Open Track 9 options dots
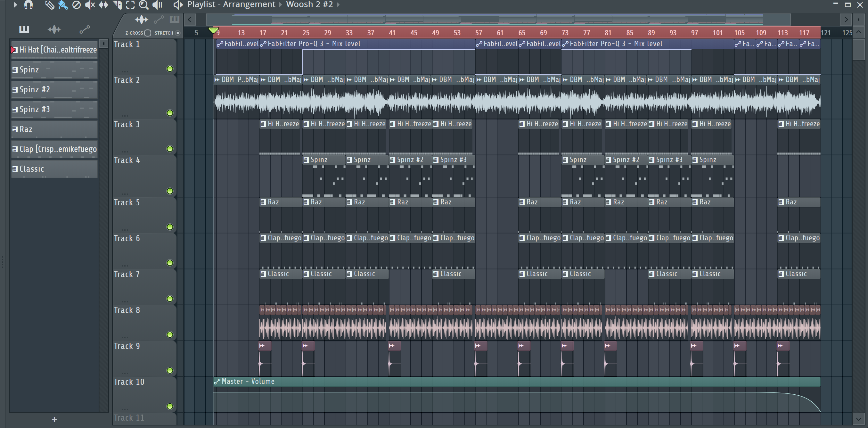Image resolution: width=868 pixels, height=428 pixels. (x=125, y=373)
